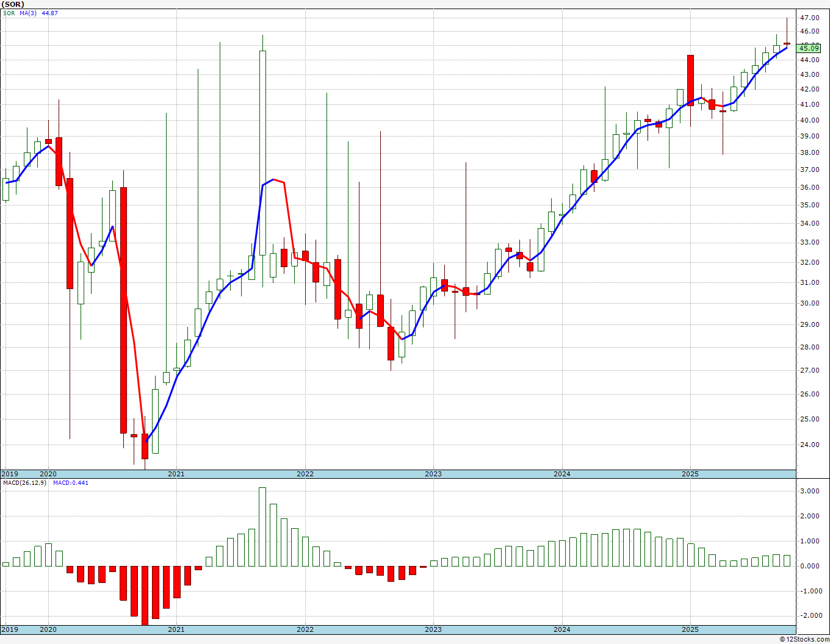Click the 43.00 price axis label
This screenshot has height=644, width=830.
[x=810, y=75]
